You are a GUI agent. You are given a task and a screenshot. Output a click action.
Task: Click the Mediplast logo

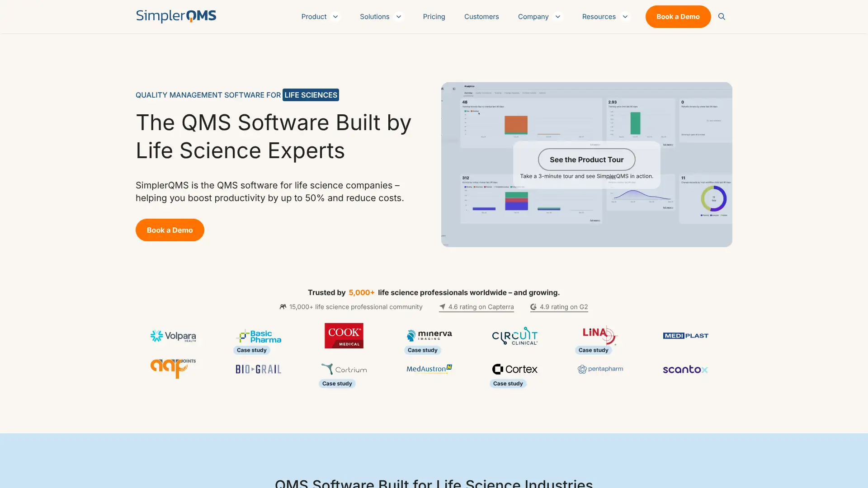tap(685, 336)
